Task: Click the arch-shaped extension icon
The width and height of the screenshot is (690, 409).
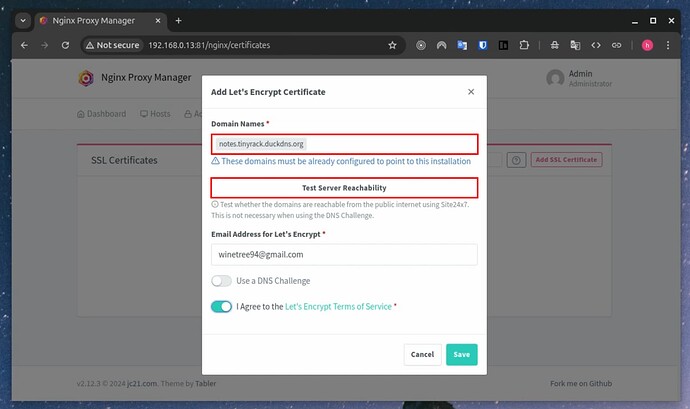Action: click(441, 45)
